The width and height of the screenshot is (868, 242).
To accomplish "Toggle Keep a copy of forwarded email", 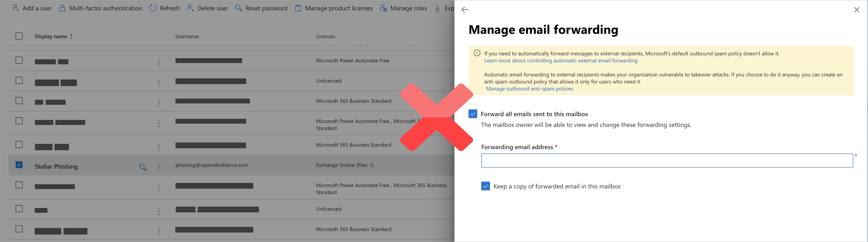I will click(486, 186).
